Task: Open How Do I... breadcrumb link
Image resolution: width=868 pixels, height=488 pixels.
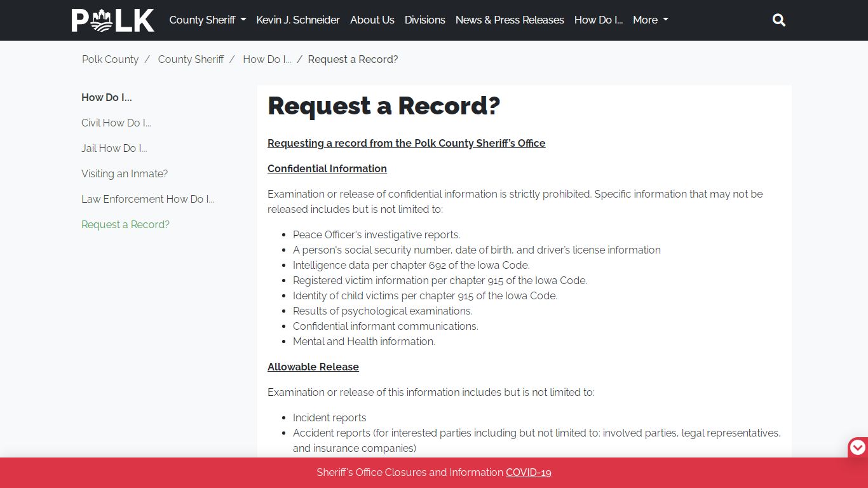Action: click(267, 59)
